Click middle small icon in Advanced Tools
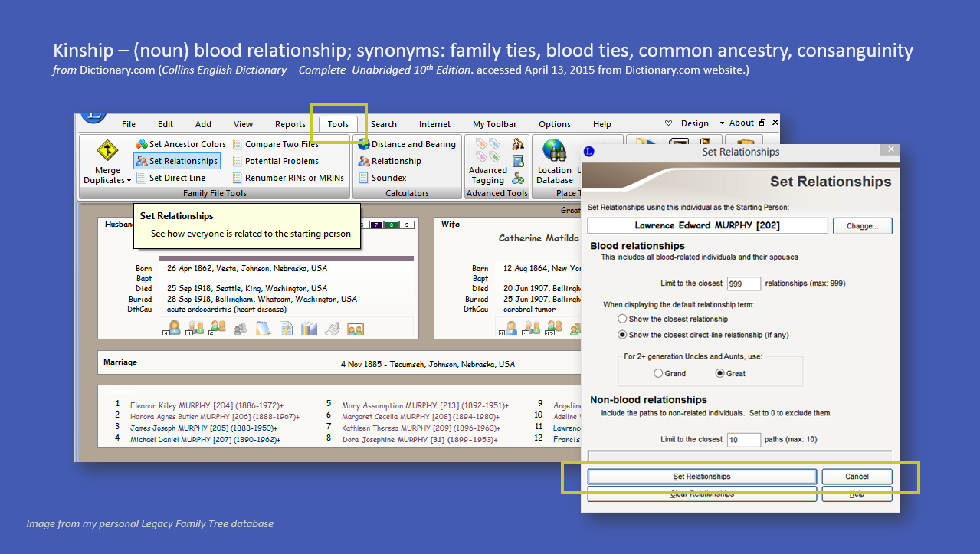The image size is (980, 554). [518, 162]
